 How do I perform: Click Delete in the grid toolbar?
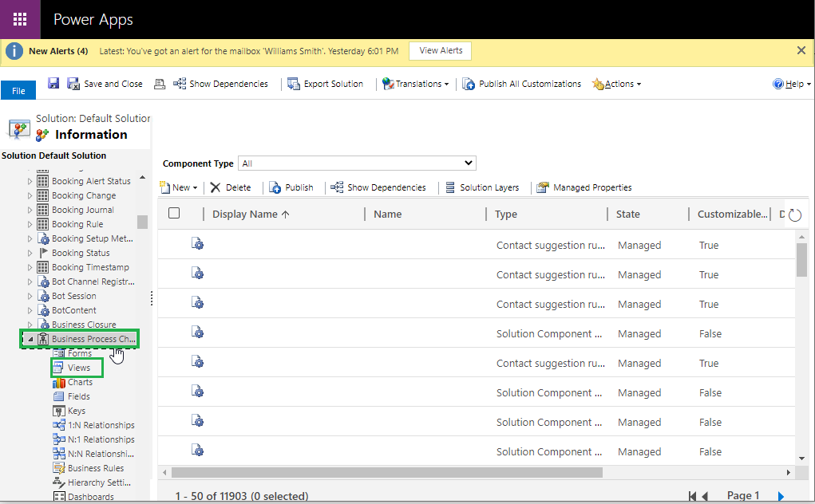point(231,187)
